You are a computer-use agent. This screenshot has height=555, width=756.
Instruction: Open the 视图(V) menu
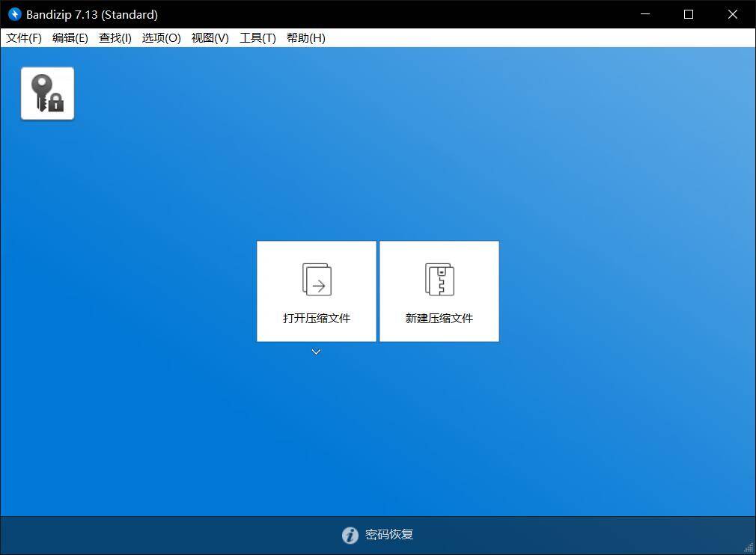point(210,38)
